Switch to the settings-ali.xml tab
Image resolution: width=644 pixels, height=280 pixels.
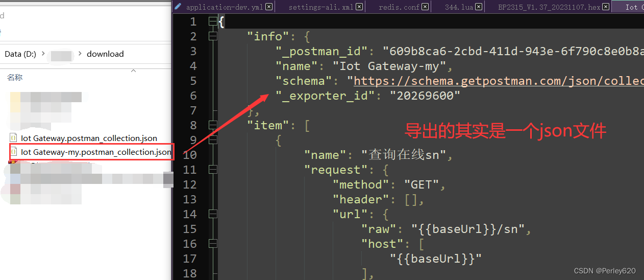tap(321, 7)
